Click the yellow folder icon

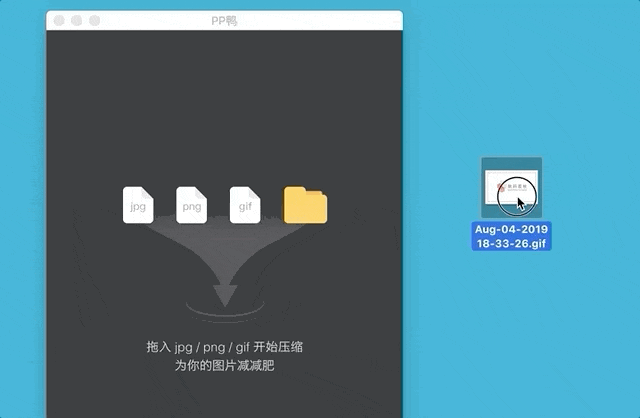point(305,205)
